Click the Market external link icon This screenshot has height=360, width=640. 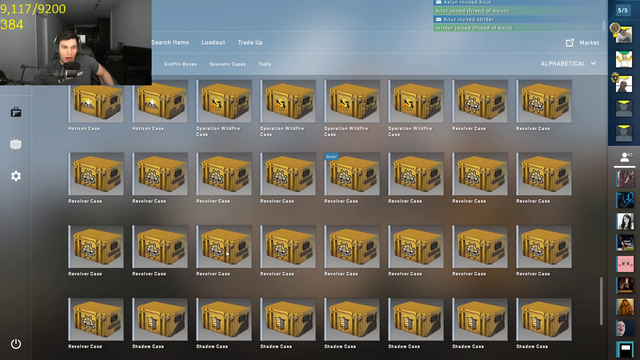pyautogui.click(x=570, y=42)
